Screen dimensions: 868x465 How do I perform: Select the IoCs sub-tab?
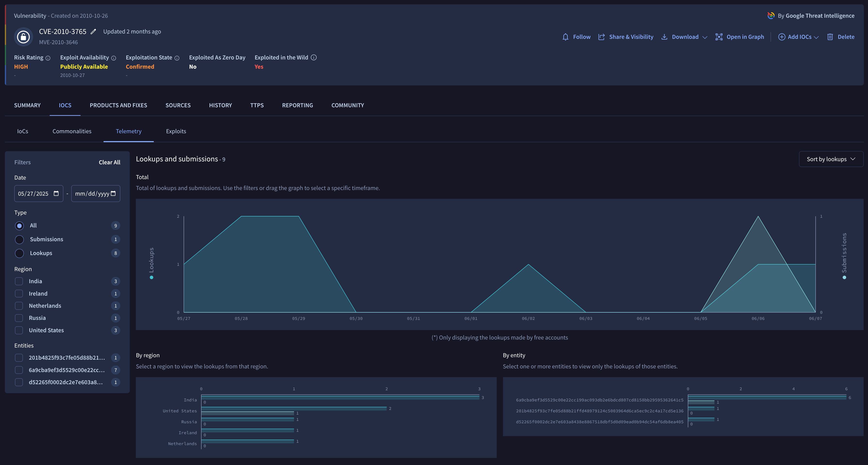23,131
